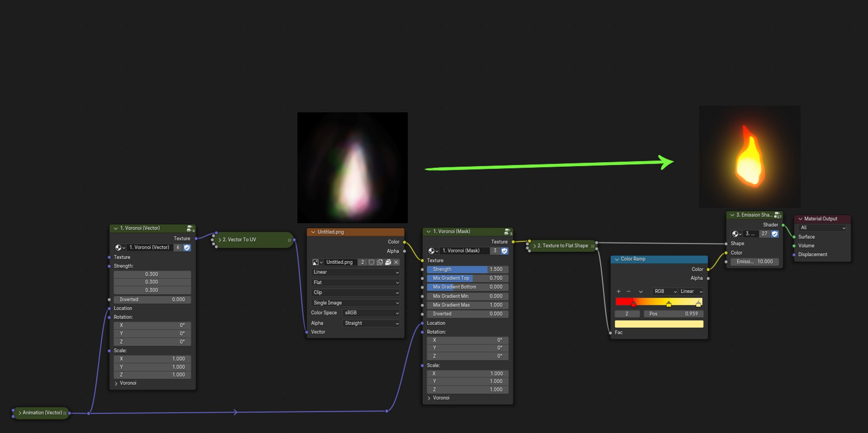Open the Straight Alpha mode dropdown
The height and width of the screenshot is (433, 868).
pos(371,323)
